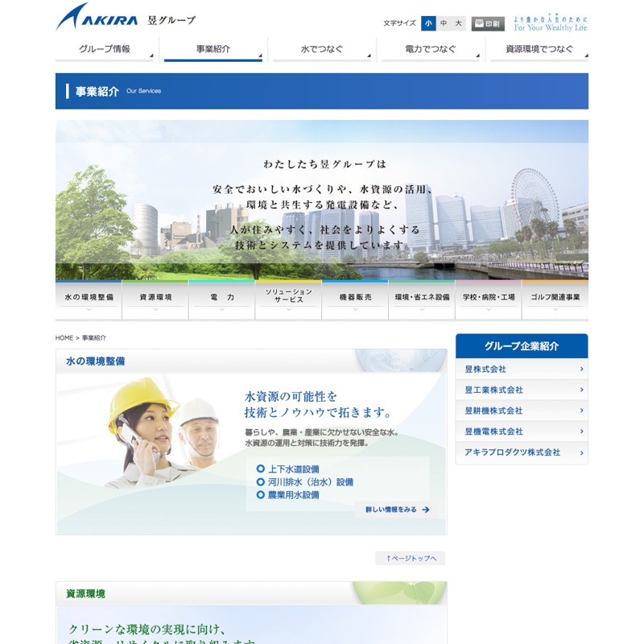Viewport: 644px width, 644px height.
Task: Click the helmeted workers photo
Action: point(163,433)
